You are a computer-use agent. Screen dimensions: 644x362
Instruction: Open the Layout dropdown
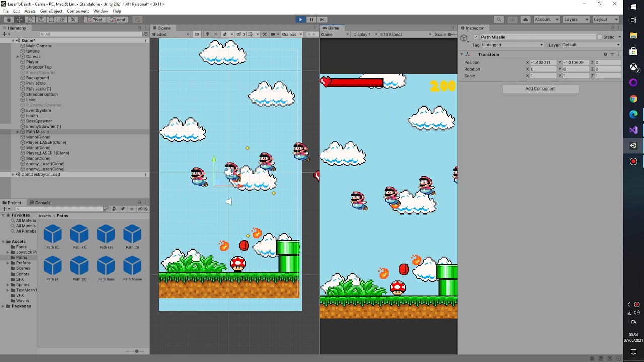coord(605,20)
